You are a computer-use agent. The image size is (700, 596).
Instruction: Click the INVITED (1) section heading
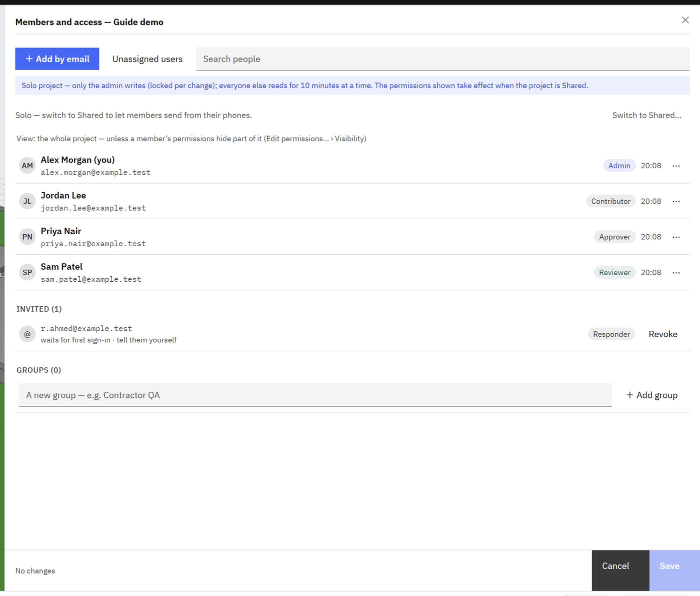click(39, 309)
